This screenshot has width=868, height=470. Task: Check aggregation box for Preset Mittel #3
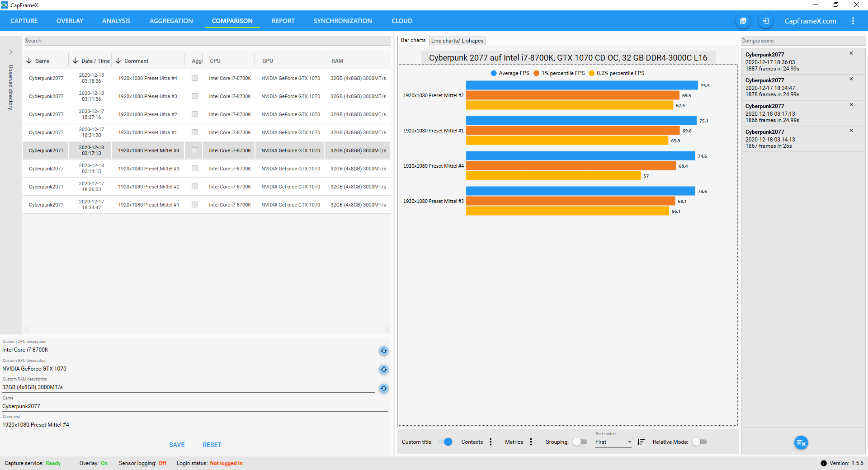point(195,169)
